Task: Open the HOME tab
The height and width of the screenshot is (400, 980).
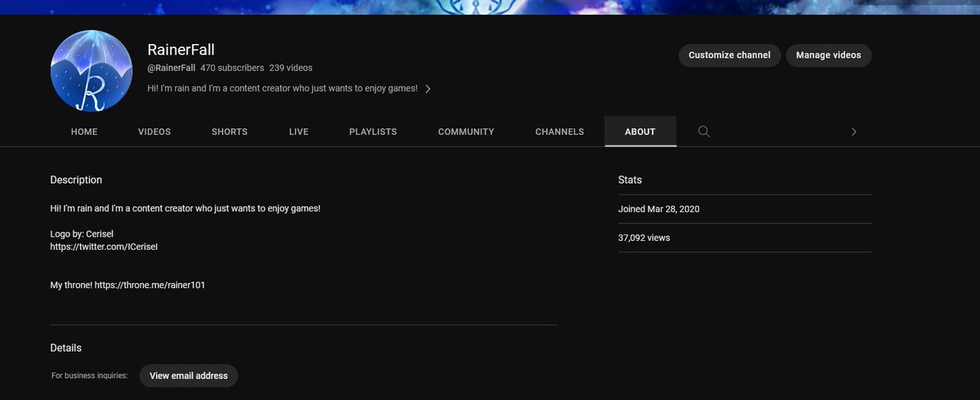Action: click(x=84, y=131)
